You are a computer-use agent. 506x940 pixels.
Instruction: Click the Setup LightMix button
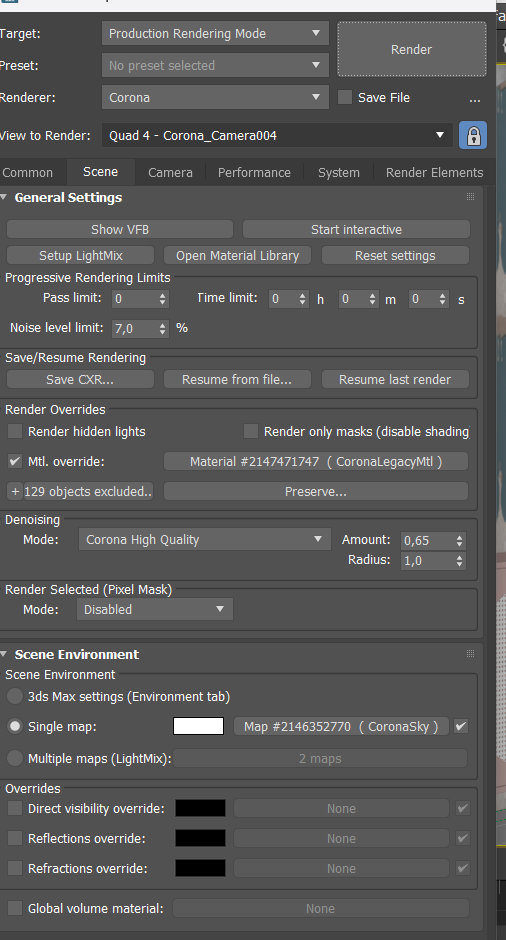click(81, 255)
